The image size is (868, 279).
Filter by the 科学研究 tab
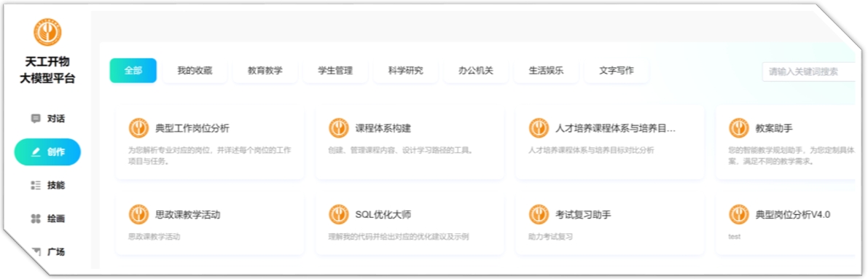click(406, 71)
